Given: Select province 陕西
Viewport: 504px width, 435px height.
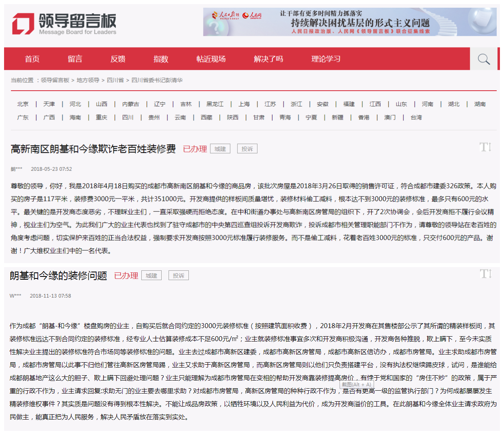Looking at the screenshot, I should [233, 117].
